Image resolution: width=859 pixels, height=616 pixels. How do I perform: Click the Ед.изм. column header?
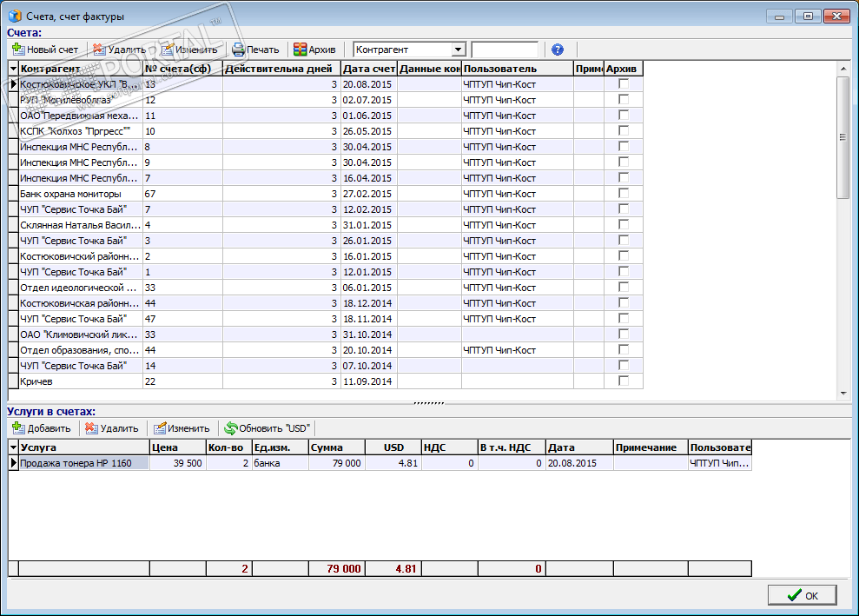280,447
